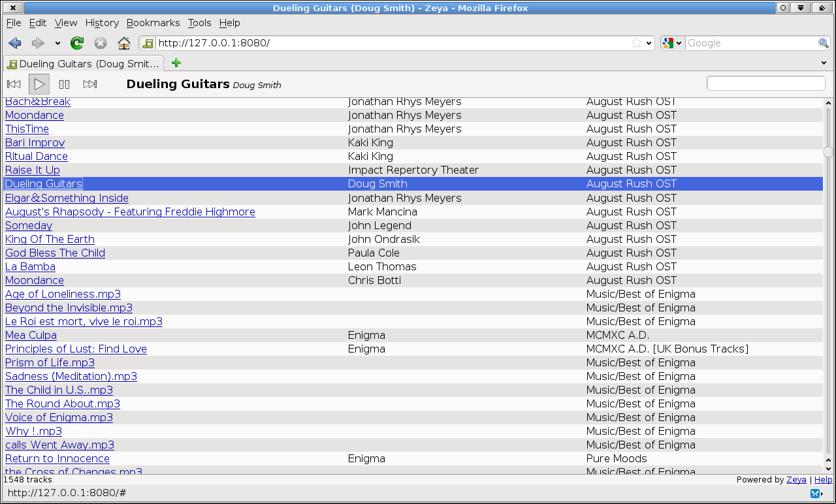836x504 pixels.
Task: Play Elgar&Something Inside
Action: tap(67, 198)
